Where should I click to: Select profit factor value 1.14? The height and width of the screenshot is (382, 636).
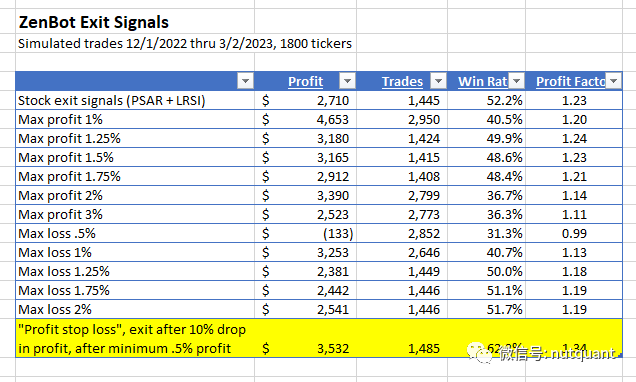pos(574,195)
